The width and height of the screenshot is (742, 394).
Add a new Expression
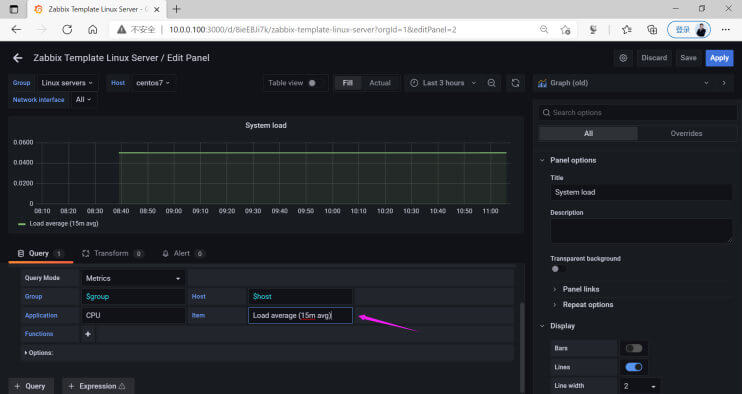pyautogui.click(x=98, y=386)
